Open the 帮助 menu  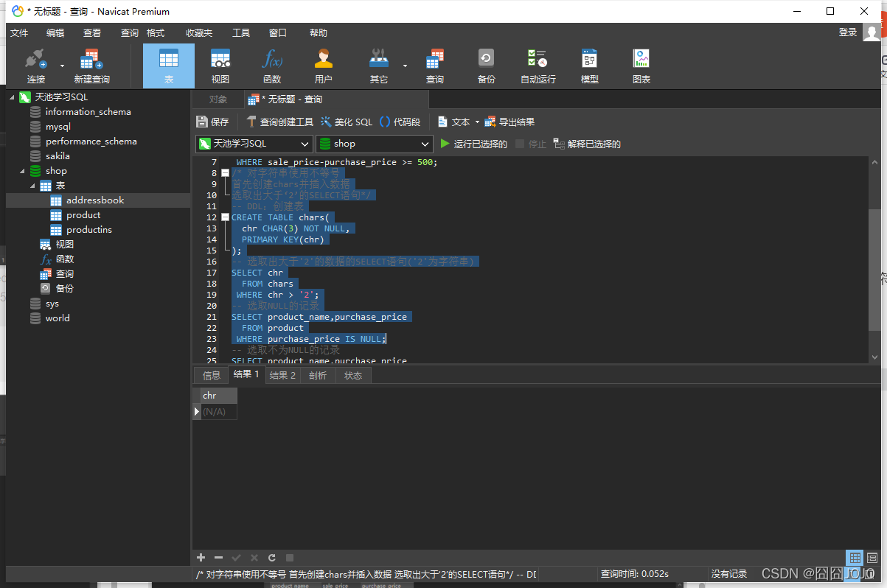pos(319,32)
